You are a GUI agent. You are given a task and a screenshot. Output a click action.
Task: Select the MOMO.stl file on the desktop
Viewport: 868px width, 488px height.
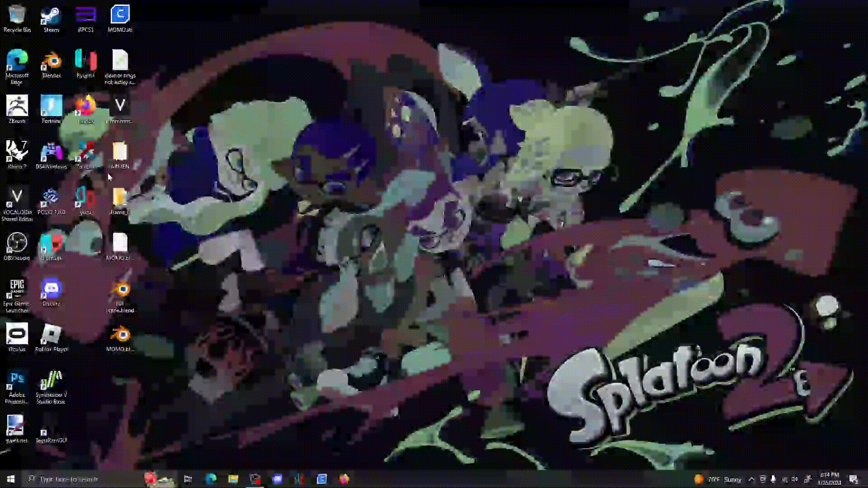[x=120, y=19]
